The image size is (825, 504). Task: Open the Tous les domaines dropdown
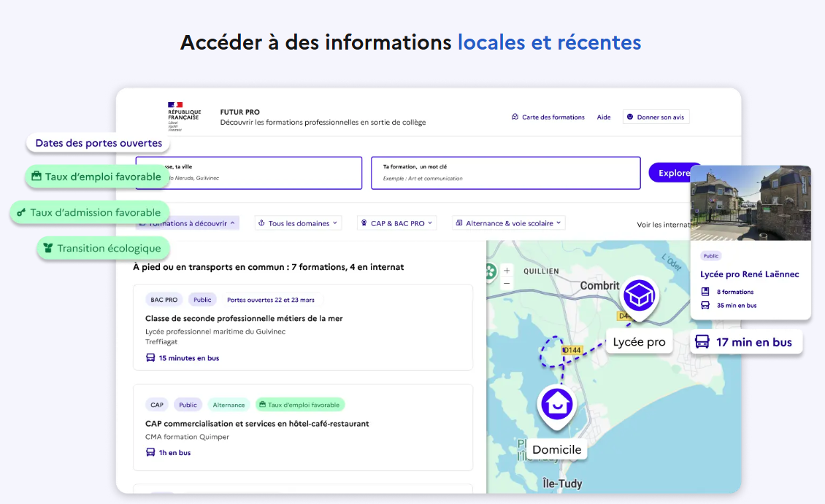pyautogui.click(x=298, y=223)
